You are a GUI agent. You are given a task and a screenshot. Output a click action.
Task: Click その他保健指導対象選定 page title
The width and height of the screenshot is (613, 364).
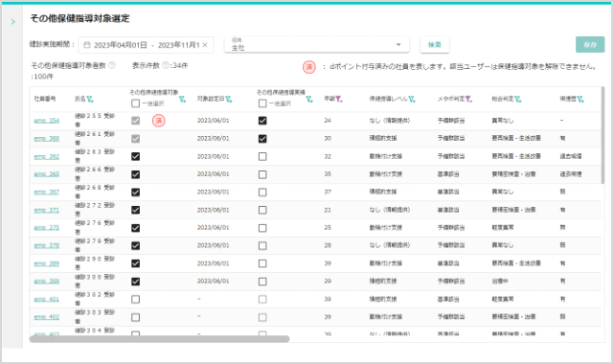pos(79,18)
